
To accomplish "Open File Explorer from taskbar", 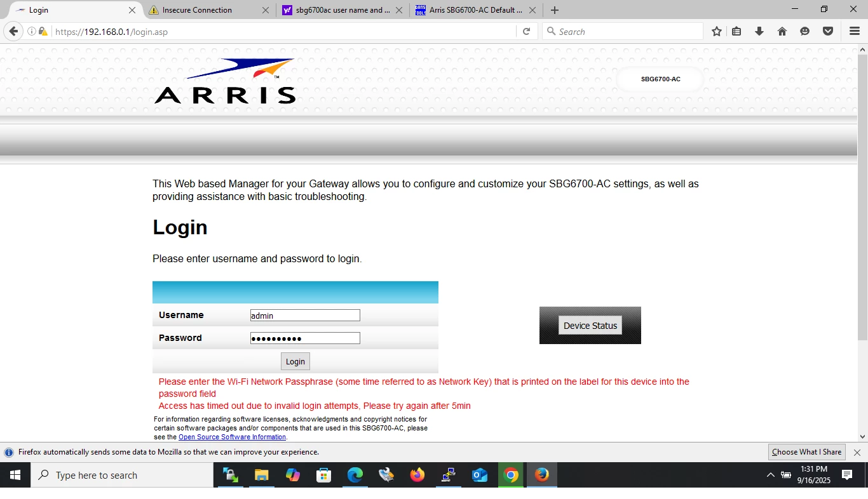I will 262,475.
